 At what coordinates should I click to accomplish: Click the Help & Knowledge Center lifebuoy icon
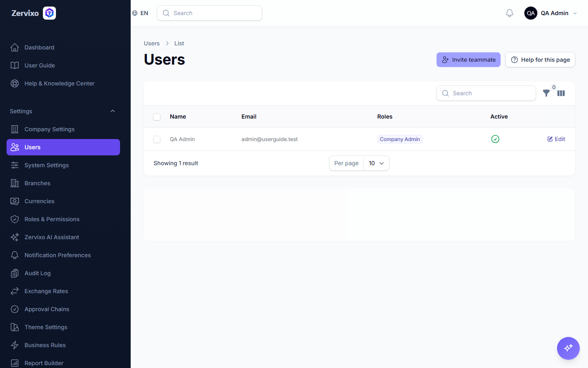(15, 83)
